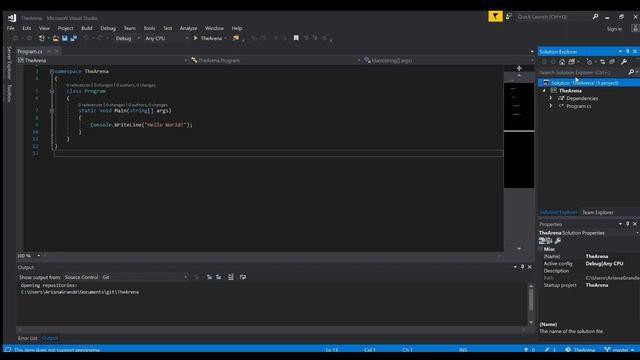Screen dimensions: 640x360
Task: Switch to the Solution Explorer bottom tab
Action: (x=558, y=212)
